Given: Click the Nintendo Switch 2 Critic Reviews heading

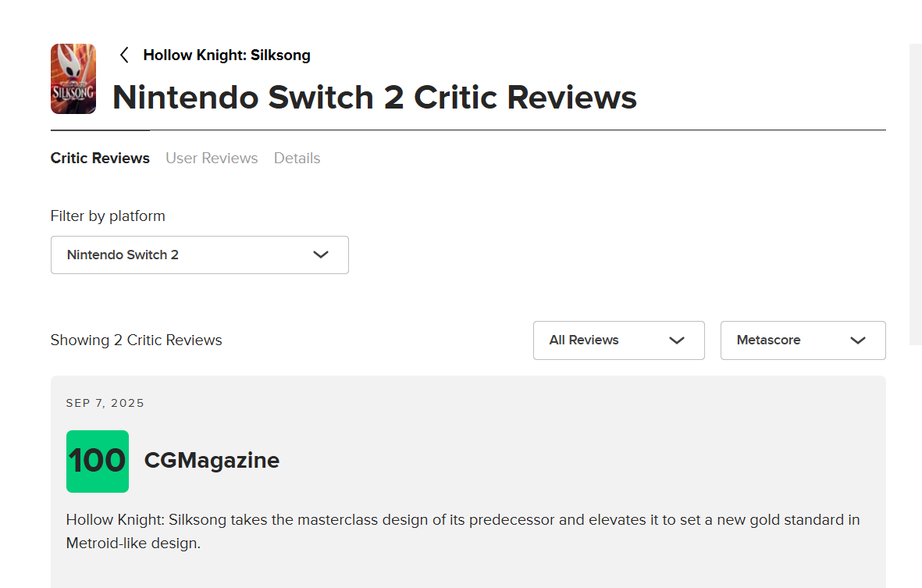Looking at the screenshot, I should pos(375,98).
